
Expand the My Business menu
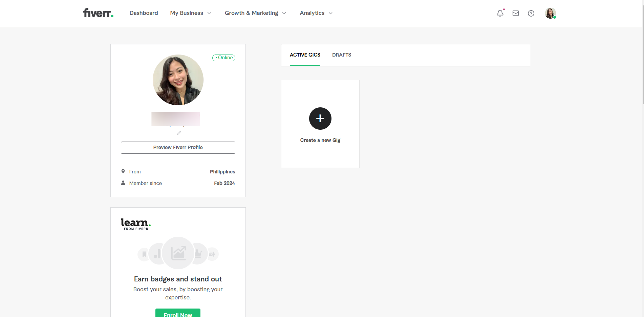191,13
